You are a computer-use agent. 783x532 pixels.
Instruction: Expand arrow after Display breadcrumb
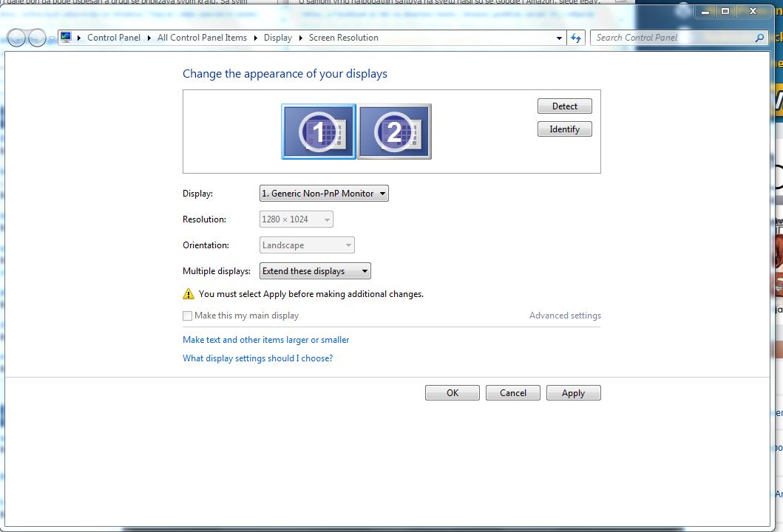[x=301, y=38]
